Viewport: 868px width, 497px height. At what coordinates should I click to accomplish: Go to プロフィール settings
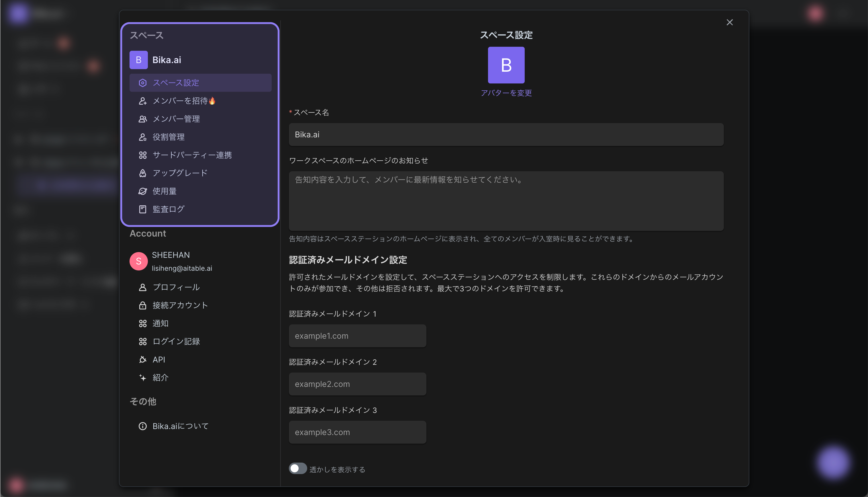(201, 287)
